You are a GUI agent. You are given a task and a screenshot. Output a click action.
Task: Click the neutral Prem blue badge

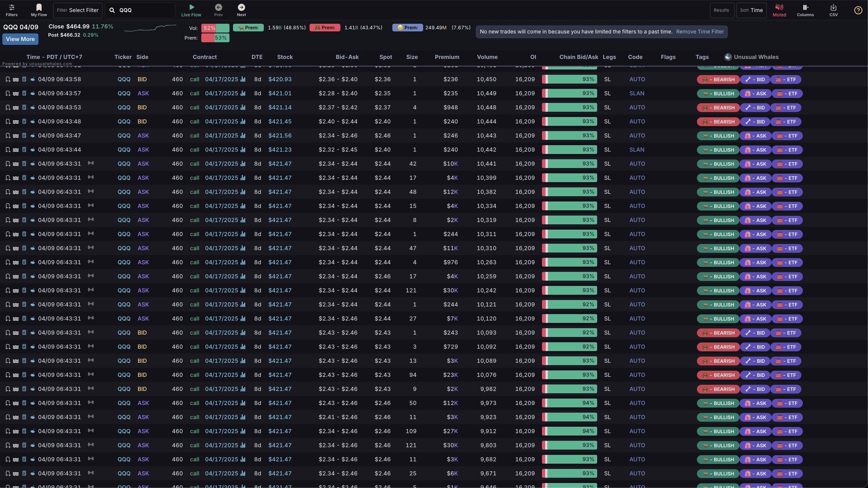pos(407,28)
